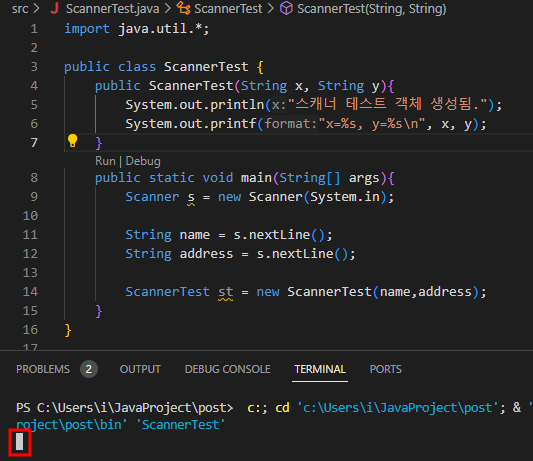This screenshot has height=461, width=533.
Task: Click line number 1 in the gutter
Action: (x=34, y=29)
